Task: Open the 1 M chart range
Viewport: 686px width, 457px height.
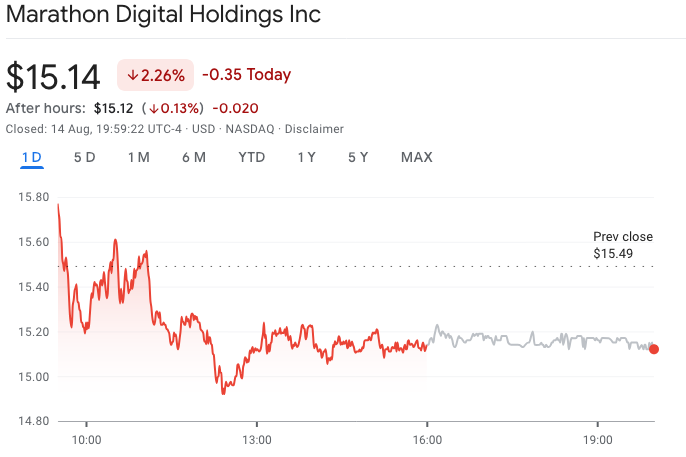Action: pyautogui.click(x=139, y=157)
